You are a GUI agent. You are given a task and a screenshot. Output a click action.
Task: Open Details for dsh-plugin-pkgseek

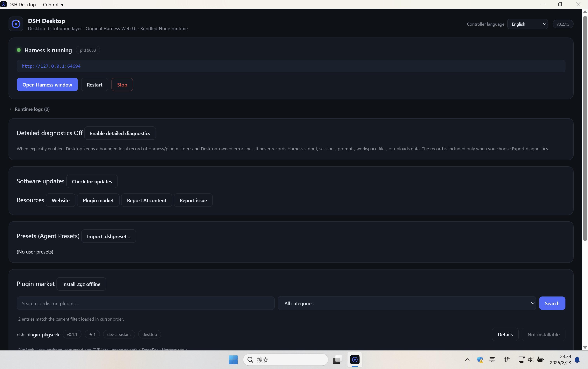click(505, 334)
